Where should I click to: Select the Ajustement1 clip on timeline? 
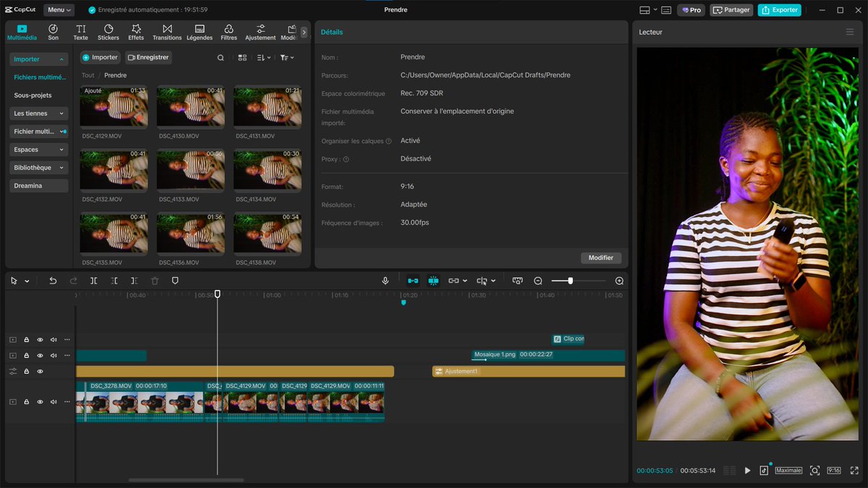click(528, 372)
